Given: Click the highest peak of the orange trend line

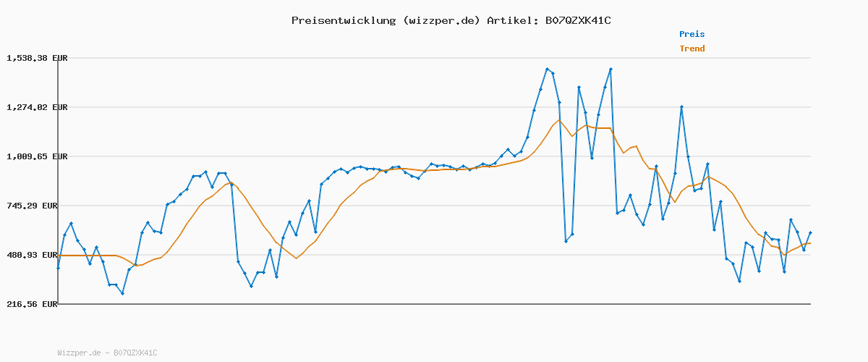Looking at the screenshot, I should [559, 120].
